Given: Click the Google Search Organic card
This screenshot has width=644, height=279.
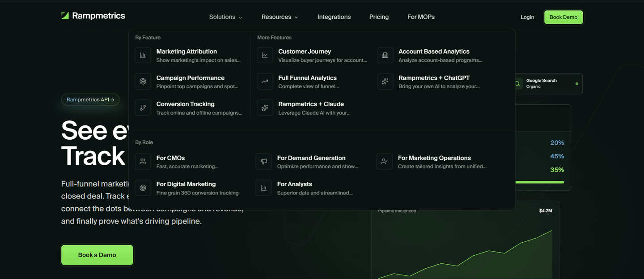Looking at the screenshot, I should [x=549, y=84].
